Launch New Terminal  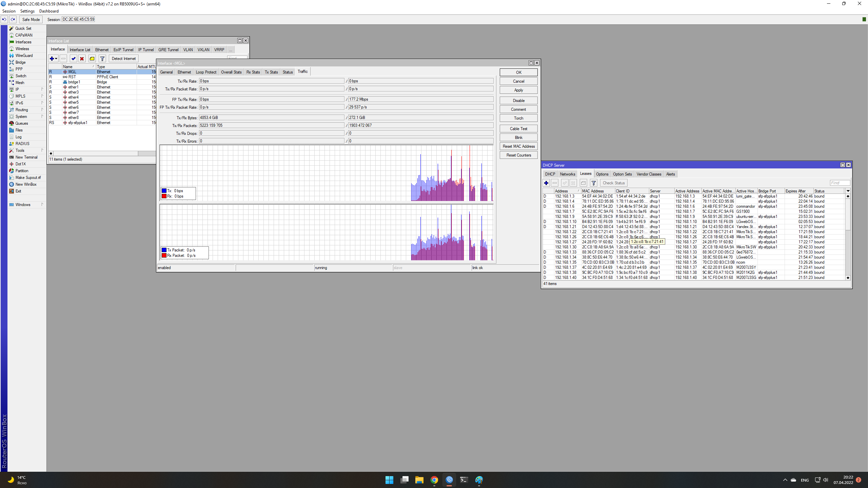pos(26,157)
